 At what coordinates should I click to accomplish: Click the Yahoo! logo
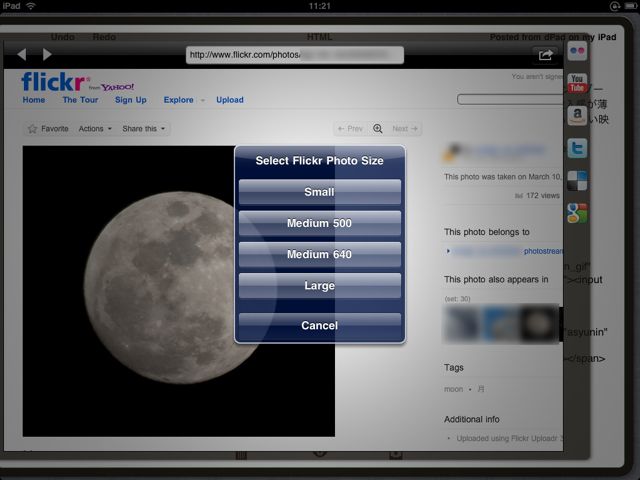[x=118, y=87]
